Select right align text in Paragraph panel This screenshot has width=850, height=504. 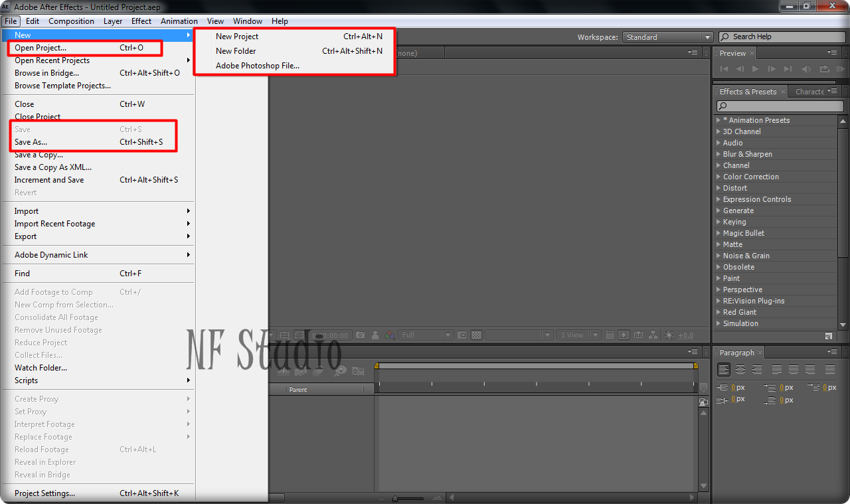(757, 369)
